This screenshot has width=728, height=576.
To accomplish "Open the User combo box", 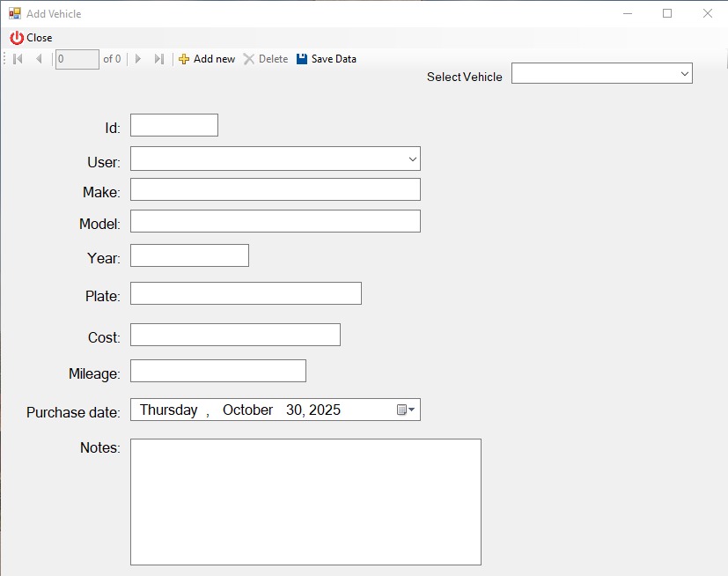I will click(412, 159).
